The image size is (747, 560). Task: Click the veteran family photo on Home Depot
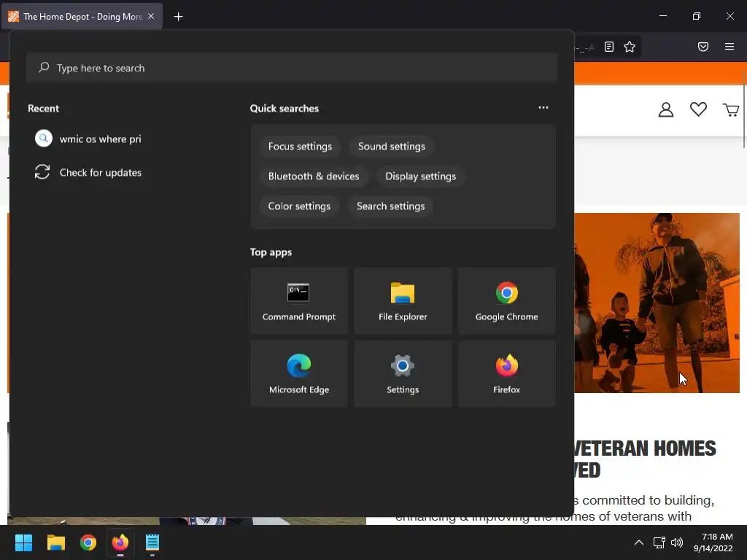pos(657,303)
